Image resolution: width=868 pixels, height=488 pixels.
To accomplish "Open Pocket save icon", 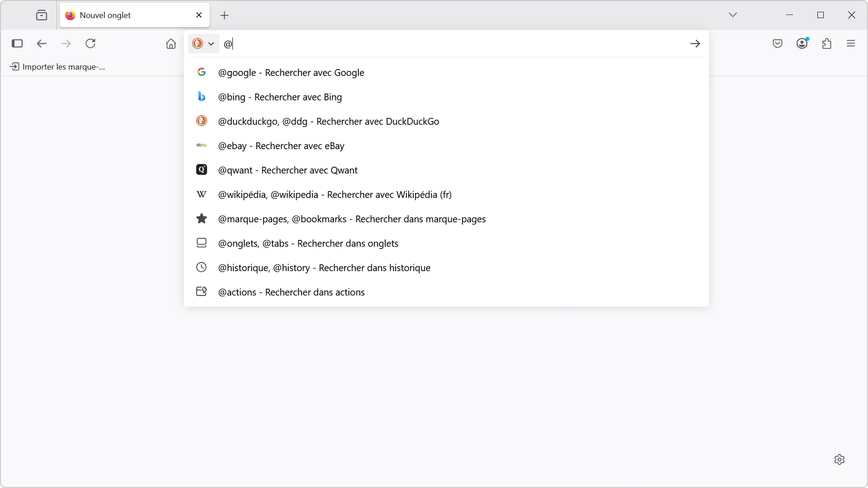I will 778,43.
